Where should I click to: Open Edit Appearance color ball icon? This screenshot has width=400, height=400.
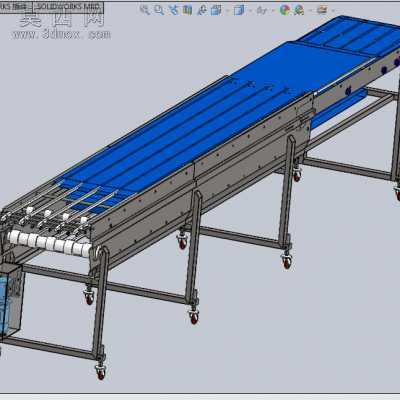click(285, 10)
